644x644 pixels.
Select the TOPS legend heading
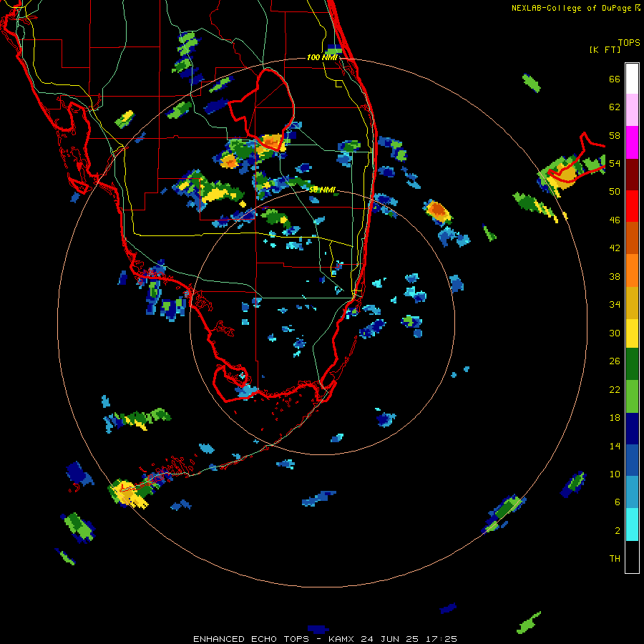pyautogui.click(x=629, y=42)
